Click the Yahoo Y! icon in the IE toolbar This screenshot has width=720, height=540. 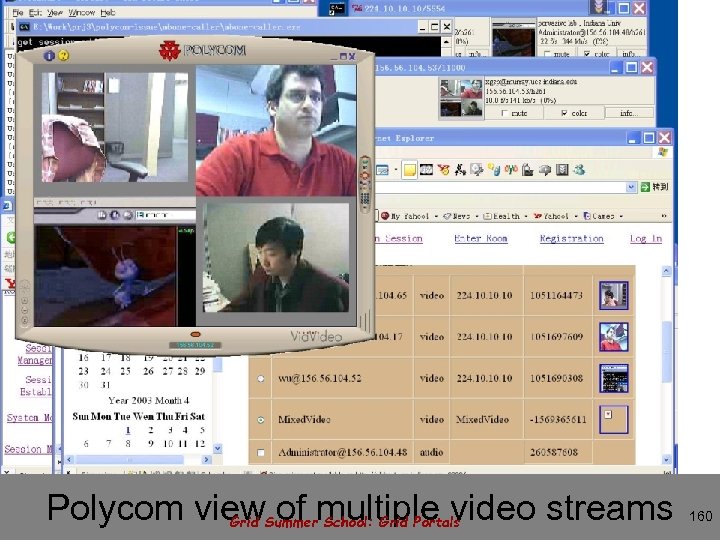[x=443, y=170]
